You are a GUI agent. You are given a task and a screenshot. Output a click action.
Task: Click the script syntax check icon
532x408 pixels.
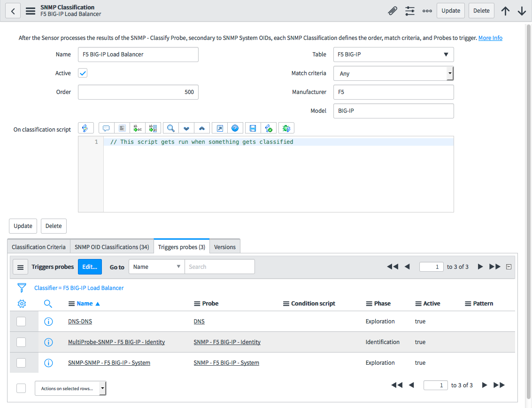coord(269,128)
